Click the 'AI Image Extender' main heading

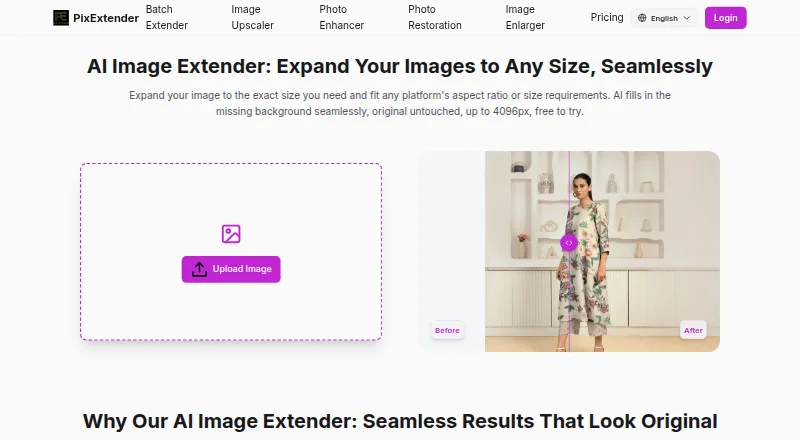coord(399,66)
